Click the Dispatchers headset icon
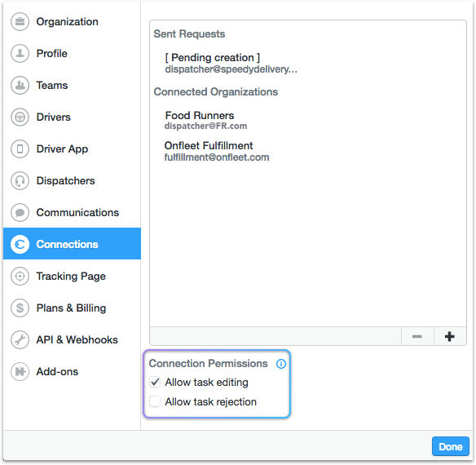The image size is (476, 465). tap(20, 181)
